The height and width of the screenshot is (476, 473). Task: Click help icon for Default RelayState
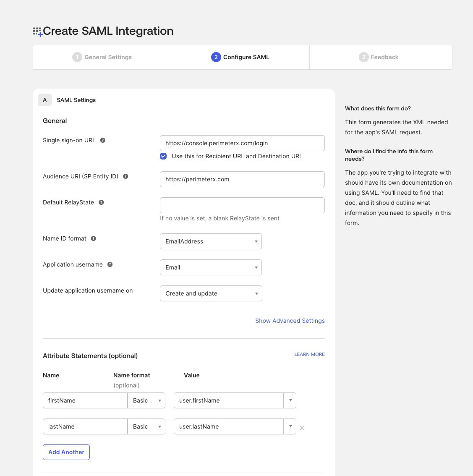pyautogui.click(x=101, y=202)
